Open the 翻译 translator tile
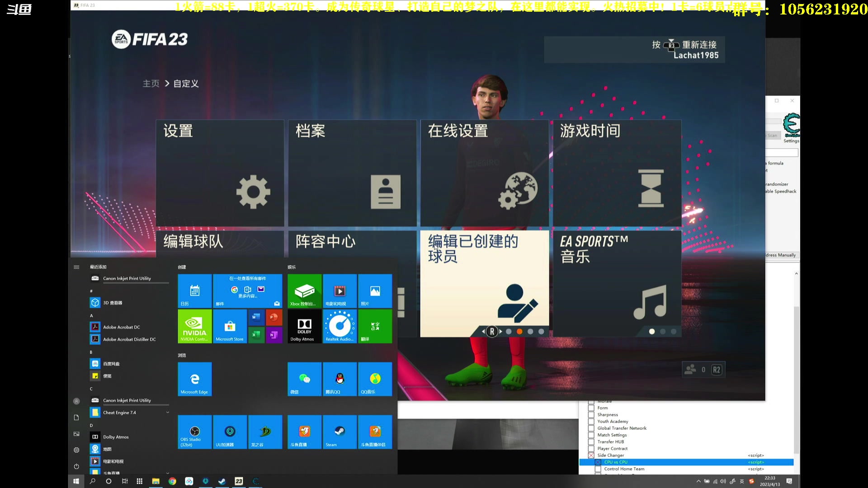Viewport: 868px width, 488px height. (375, 326)
